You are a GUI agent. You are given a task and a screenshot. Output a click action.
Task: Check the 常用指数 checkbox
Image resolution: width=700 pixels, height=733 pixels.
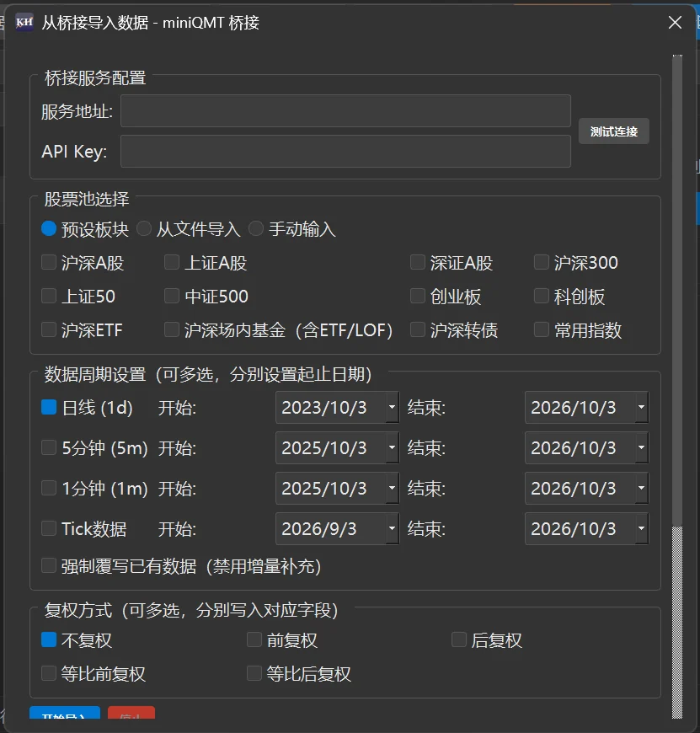click(541, 329)
